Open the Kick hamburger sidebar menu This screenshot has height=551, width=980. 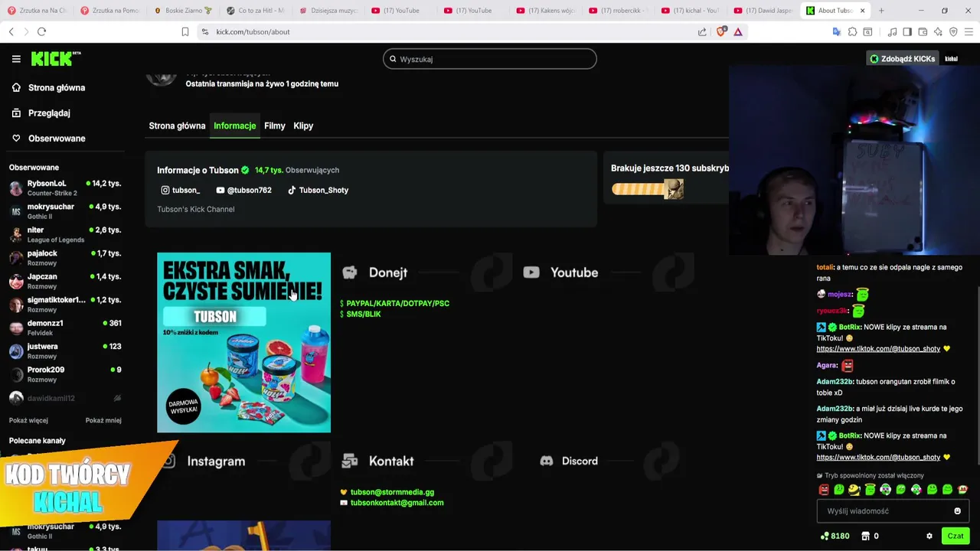coord(16,59)
